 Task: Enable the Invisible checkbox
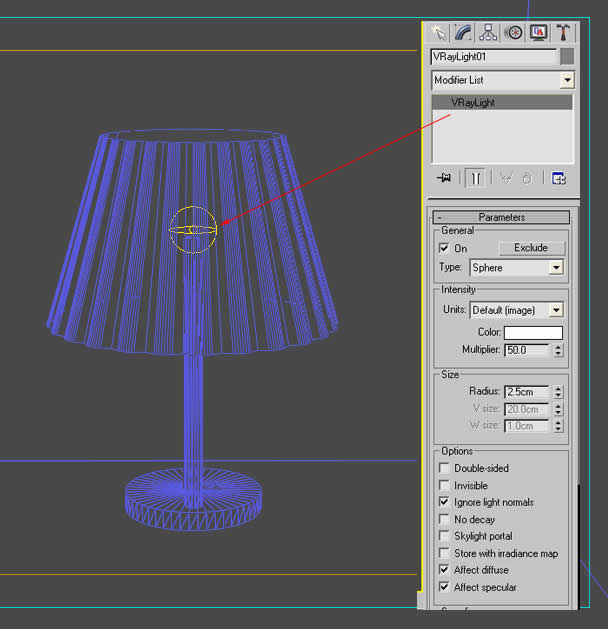coord(444,485)
